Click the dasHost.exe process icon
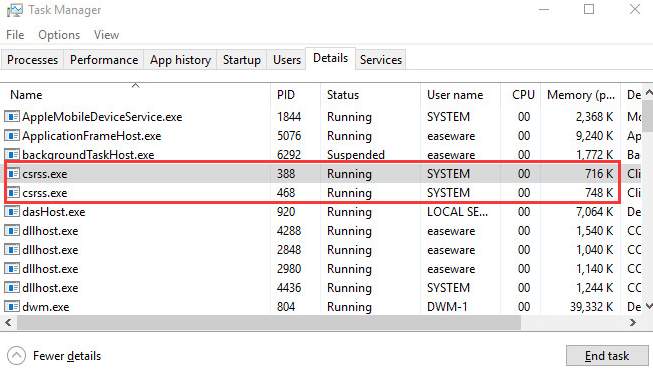 [x=12, y=212]
